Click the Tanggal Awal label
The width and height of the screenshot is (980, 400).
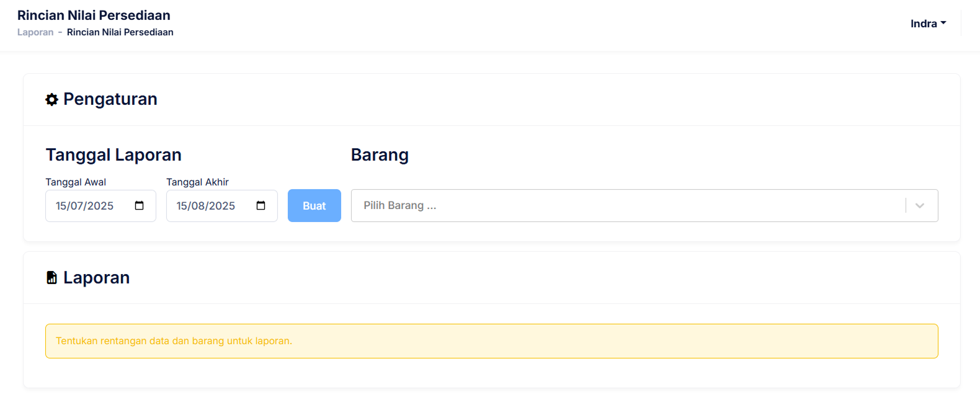pyautogui.click(x=76, y=182)
